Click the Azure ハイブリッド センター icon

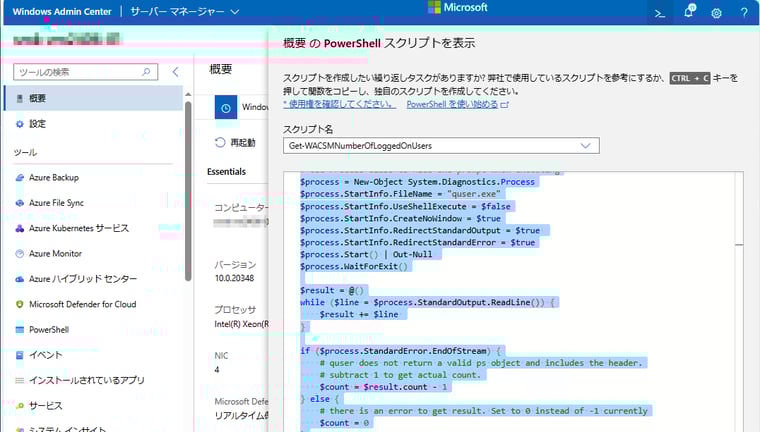tap(19, 279)
